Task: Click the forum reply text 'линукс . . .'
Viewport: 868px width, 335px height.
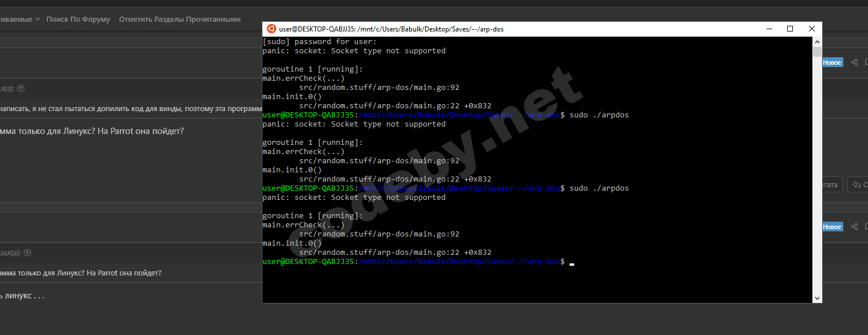Action: tap(25, 296)
